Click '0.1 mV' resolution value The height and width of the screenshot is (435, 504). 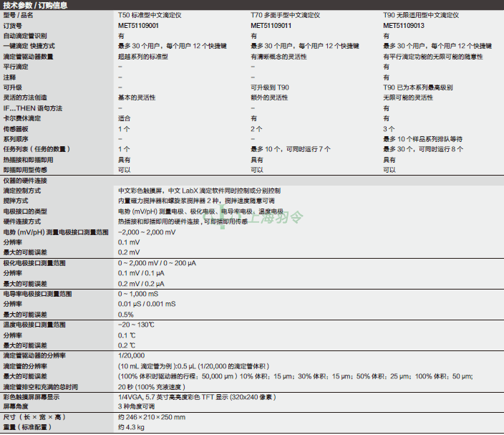pyautogui.click(x=129, y=242)
